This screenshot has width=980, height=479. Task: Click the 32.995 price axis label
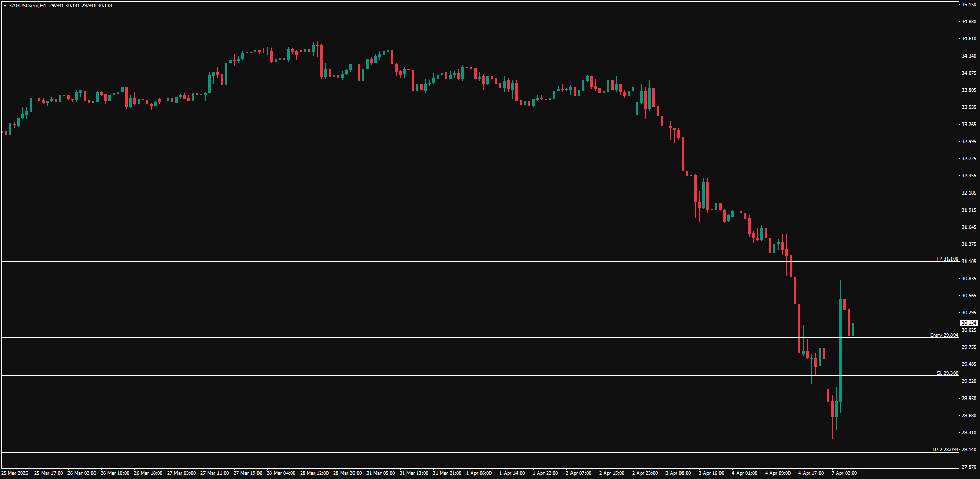click(x=969, y=142)
